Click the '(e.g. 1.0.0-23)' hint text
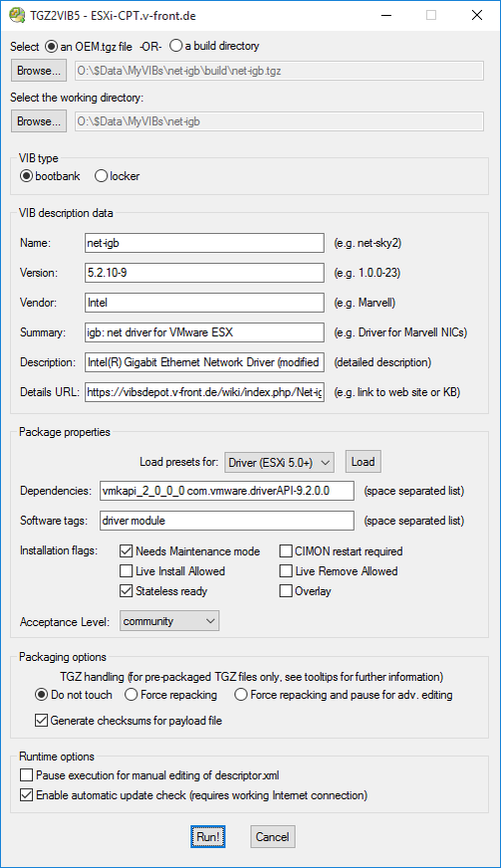501x868 pixels. 367,273
